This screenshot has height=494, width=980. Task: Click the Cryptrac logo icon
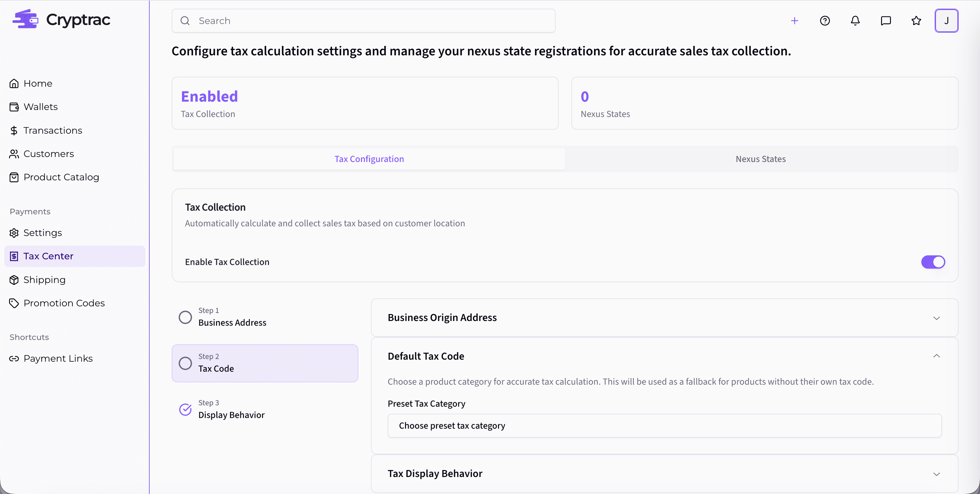pos(25,18)
